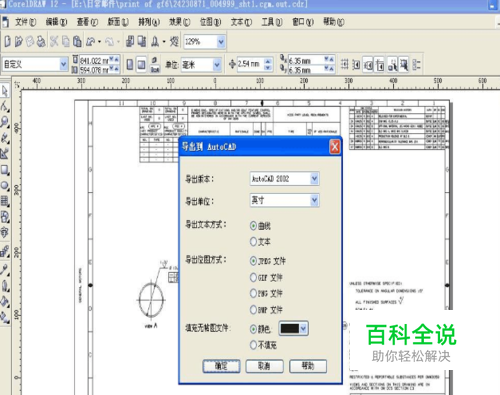Open the 查看 menu
500x395 pixels.
click(x=87, y=22)
